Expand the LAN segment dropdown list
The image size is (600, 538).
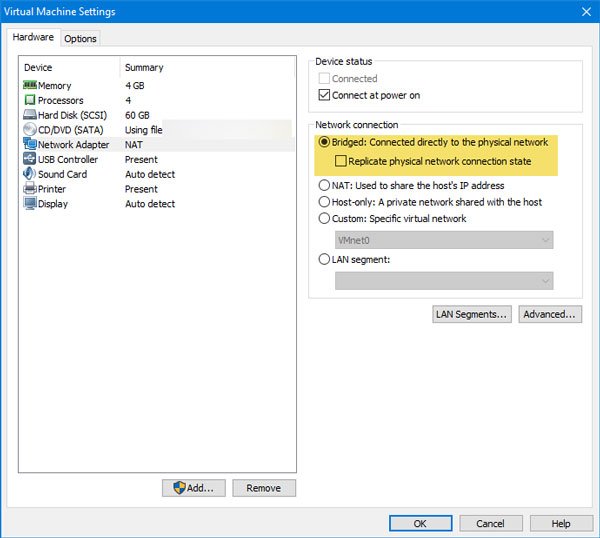444,281
